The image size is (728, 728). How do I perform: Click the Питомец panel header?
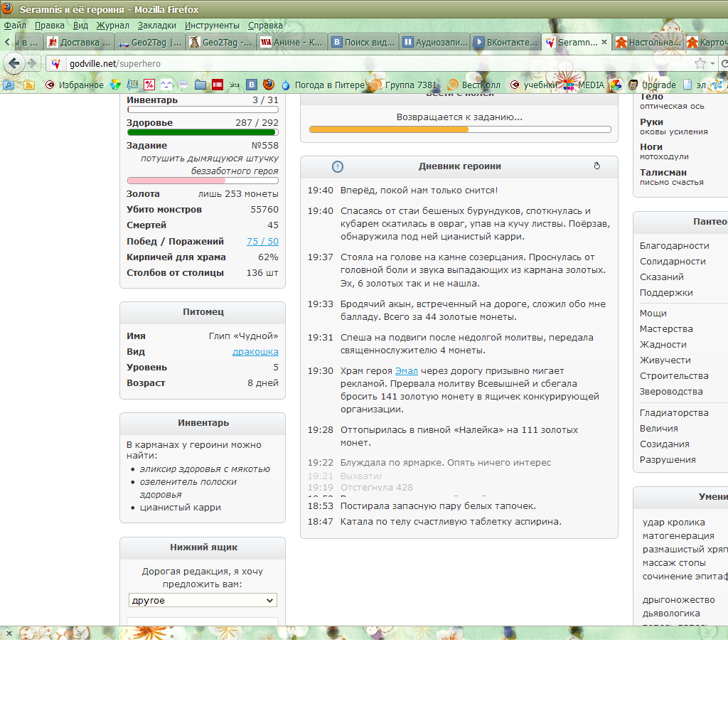click(203, 313)
